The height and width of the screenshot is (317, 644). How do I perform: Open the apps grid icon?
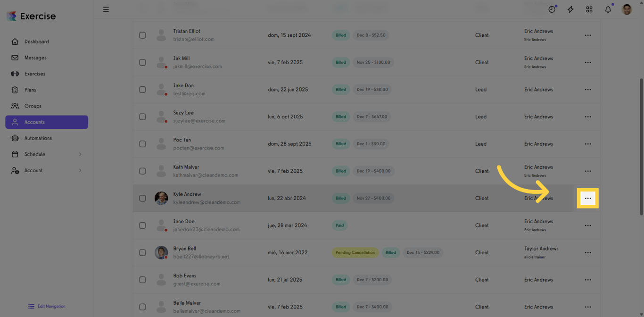point(589,9)
